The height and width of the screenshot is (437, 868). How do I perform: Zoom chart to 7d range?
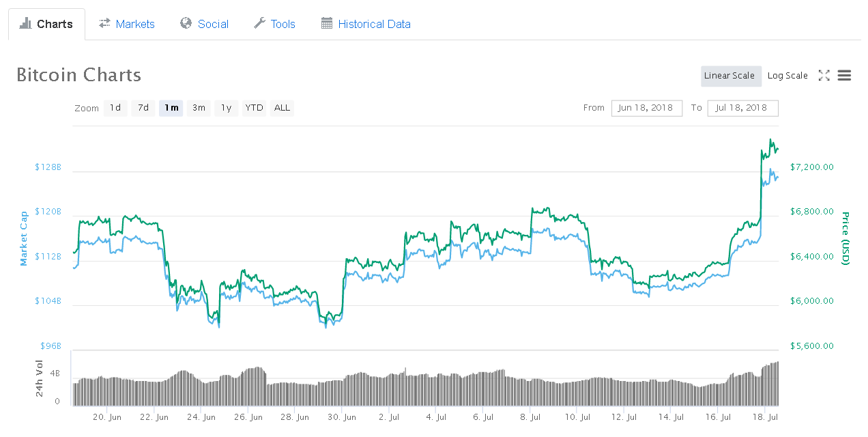click(143, 108)
